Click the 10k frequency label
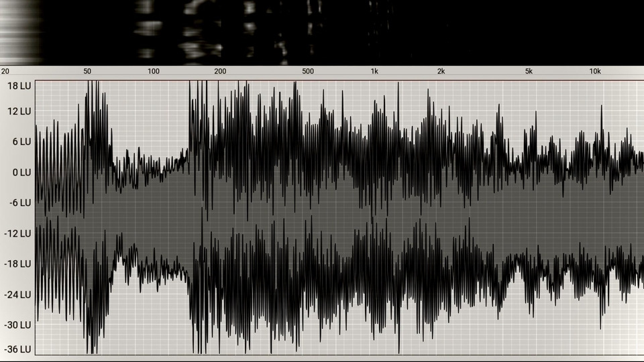Screen dimensions: 644x362 pyautogui.click(x=595, y=71)
